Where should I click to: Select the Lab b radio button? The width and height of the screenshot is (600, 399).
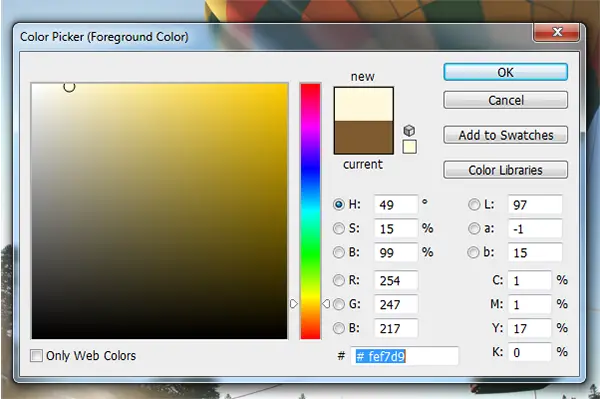473,252
